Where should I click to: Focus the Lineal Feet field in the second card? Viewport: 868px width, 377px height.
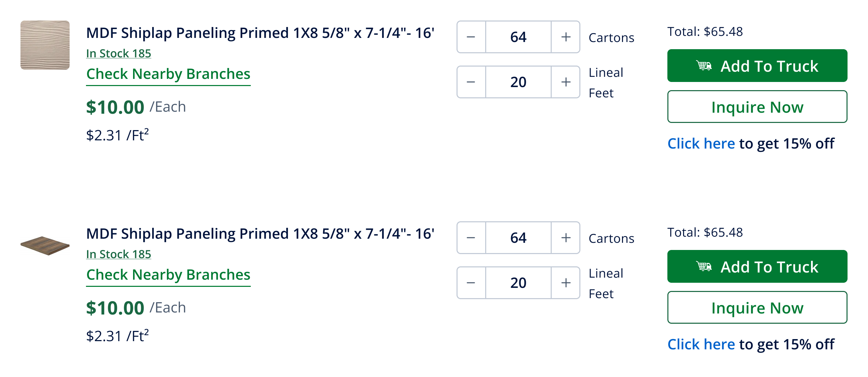tap(518, 283)
